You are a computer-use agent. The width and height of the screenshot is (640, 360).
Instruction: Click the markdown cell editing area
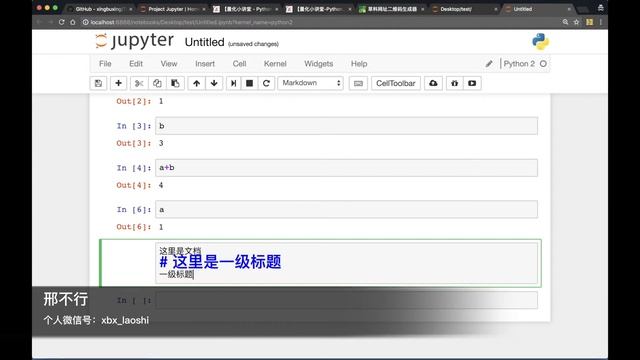[x=347, y=263]
